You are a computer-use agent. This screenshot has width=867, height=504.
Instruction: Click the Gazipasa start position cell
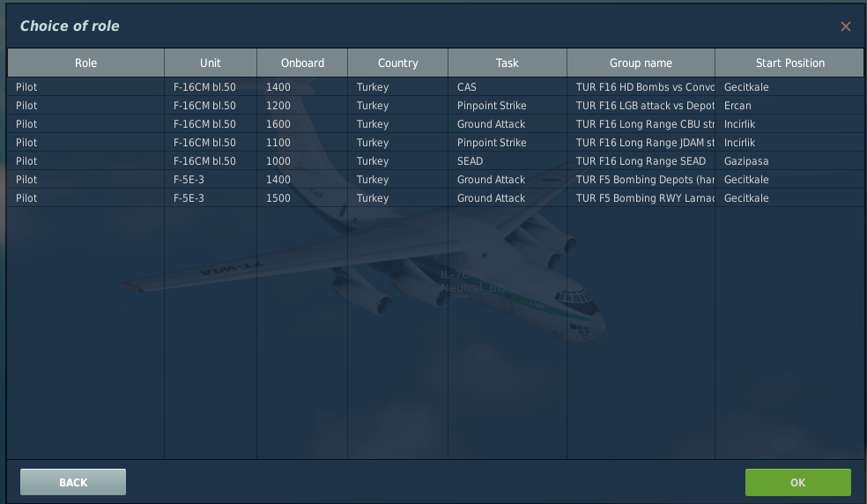(746, 161)
